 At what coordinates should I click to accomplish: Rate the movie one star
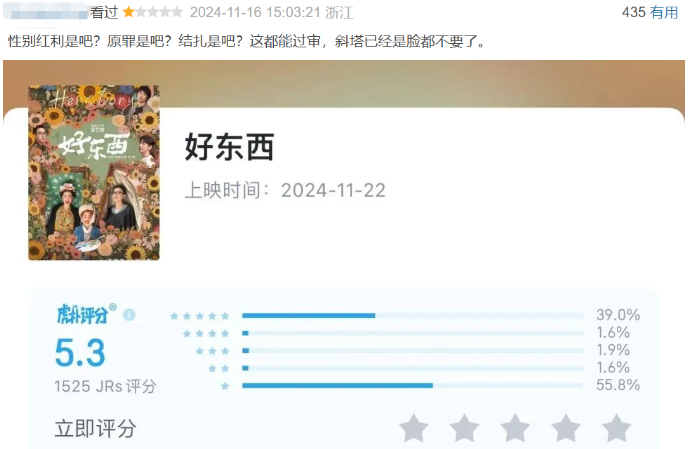(x=414, y=428)
